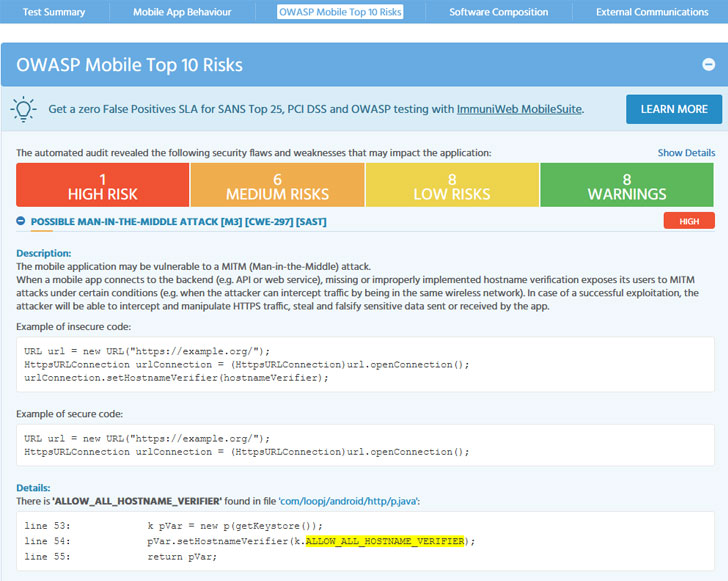Select the orange 6 Medium Risks tile

277,186
